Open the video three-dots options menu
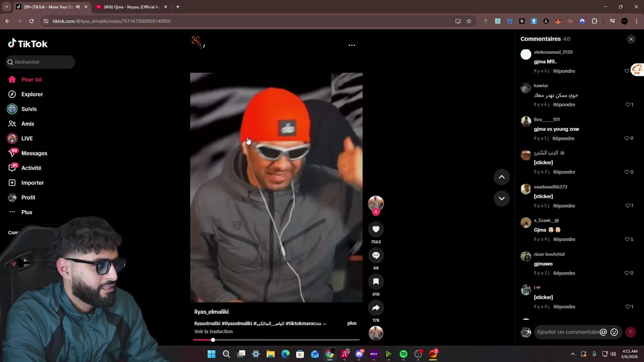644x362 pixels. click(x=352, y=45)
